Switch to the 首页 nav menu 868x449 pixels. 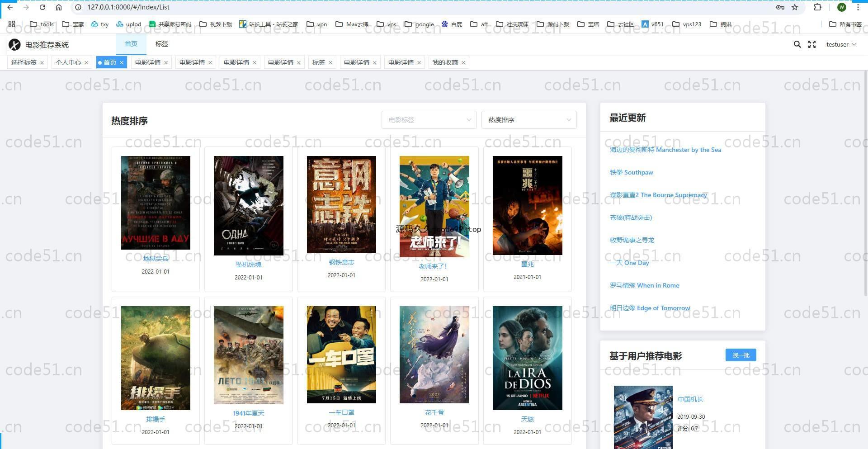point(131,44)
